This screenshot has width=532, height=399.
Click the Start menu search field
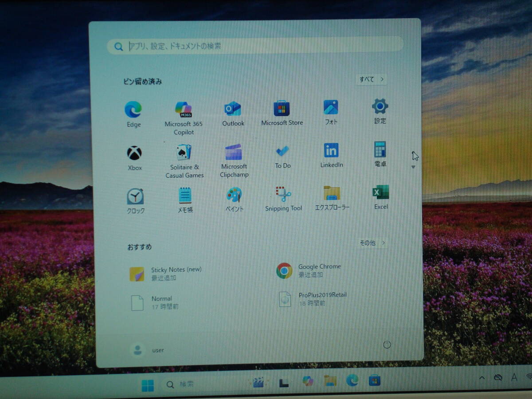(x=255, y=46)
